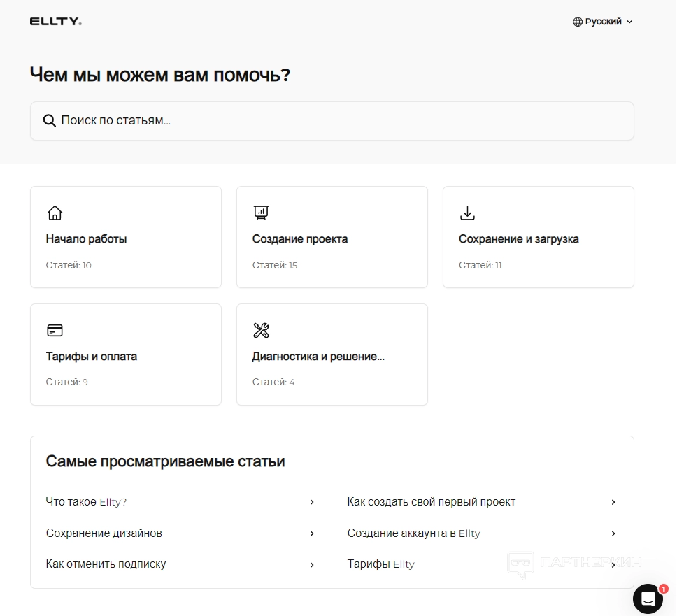This screenshot has width=677, height=616.
Task: Click the download icon for Сохранение и загрузка
Action: tap(467, 213)
